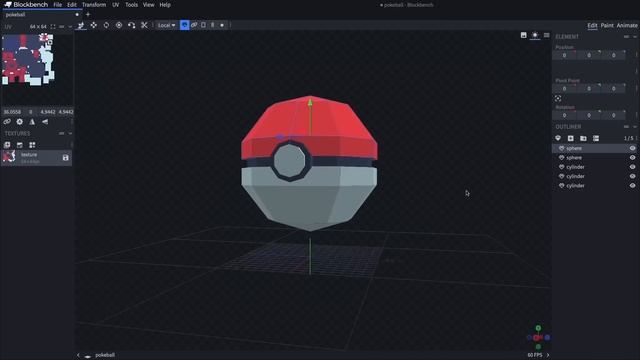Click the Rotation Z input field
640x360 pixels.
pos(613,116)
